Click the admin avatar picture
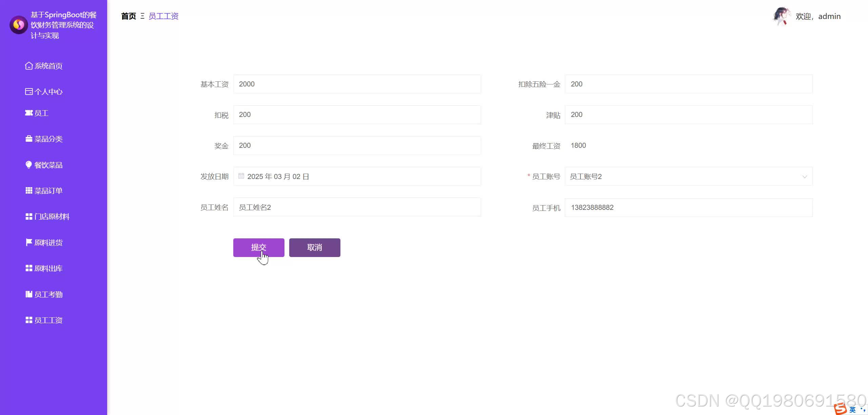 coord(781,16)
